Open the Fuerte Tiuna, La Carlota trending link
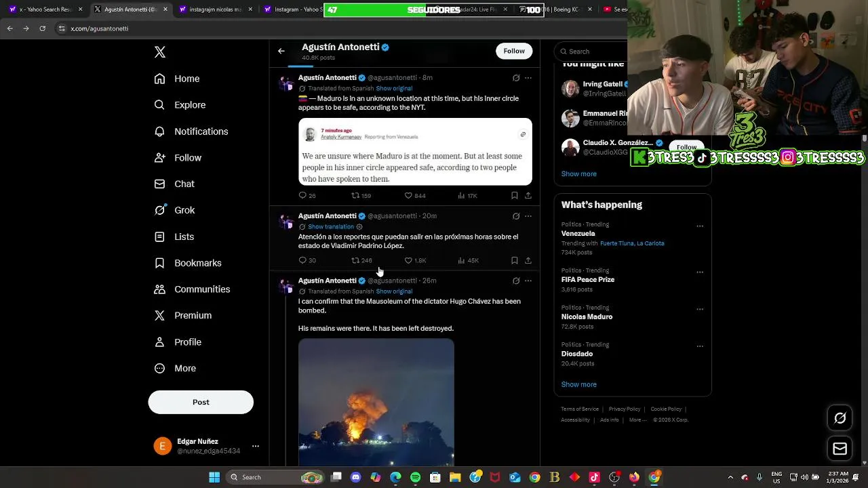868x488 pixels. (632, 243)
